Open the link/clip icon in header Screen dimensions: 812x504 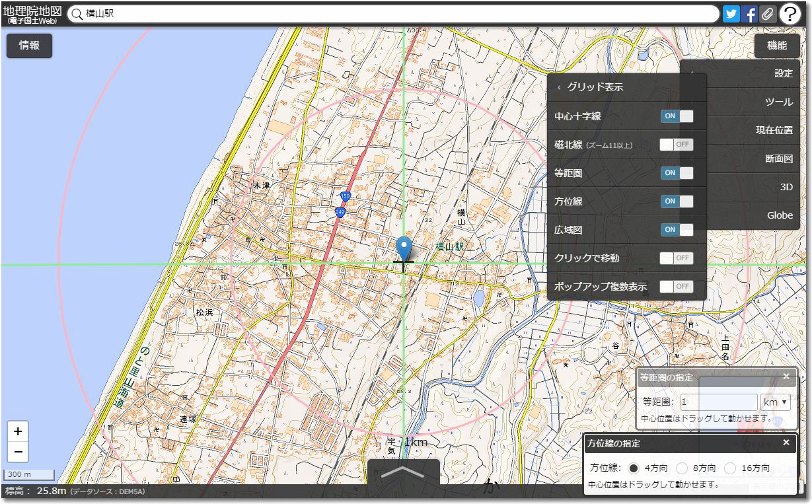[767, 14]
